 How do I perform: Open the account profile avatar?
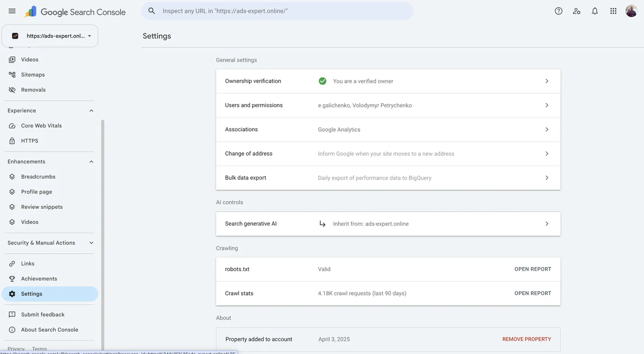(x=632, y=11)
